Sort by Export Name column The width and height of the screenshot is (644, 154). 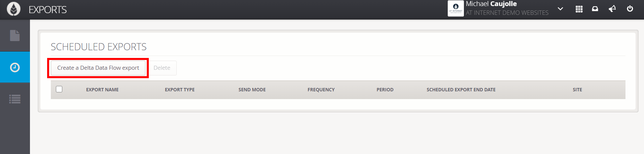click(x=102, y=90)
